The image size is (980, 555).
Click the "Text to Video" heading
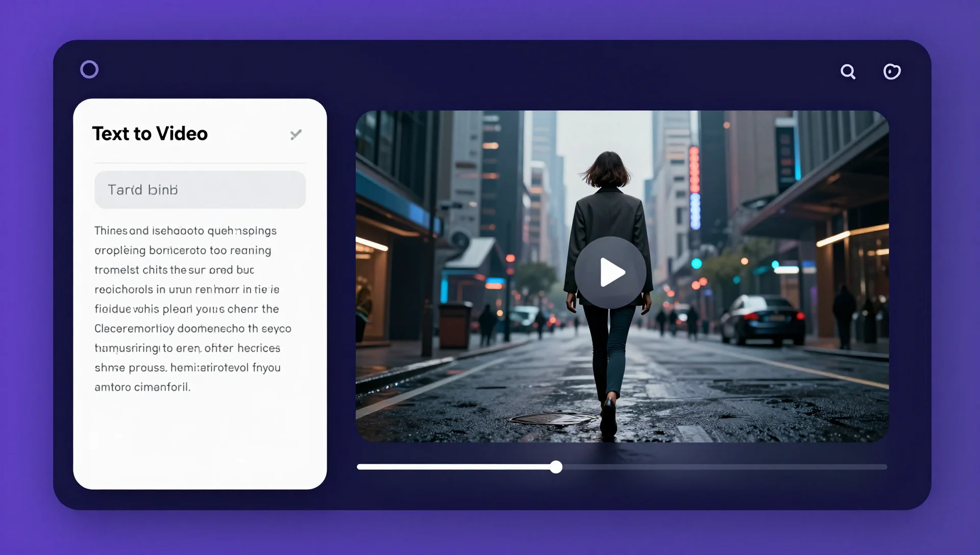150,134
